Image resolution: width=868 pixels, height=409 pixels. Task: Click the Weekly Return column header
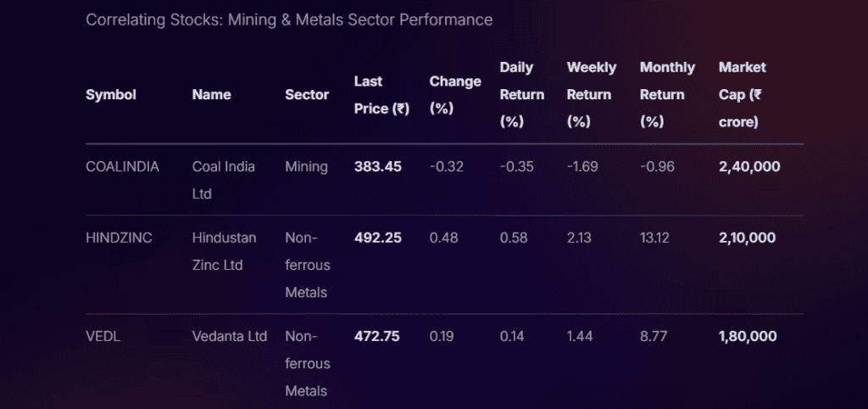(592, 95)
